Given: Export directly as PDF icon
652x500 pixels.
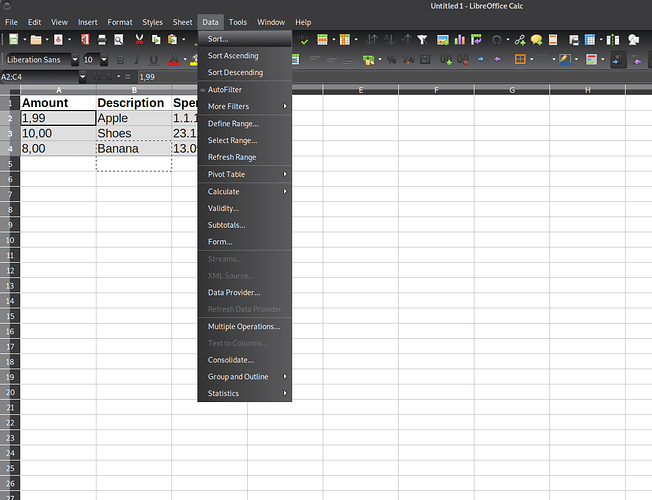Looking at the screenshot, I should [85, 40].
